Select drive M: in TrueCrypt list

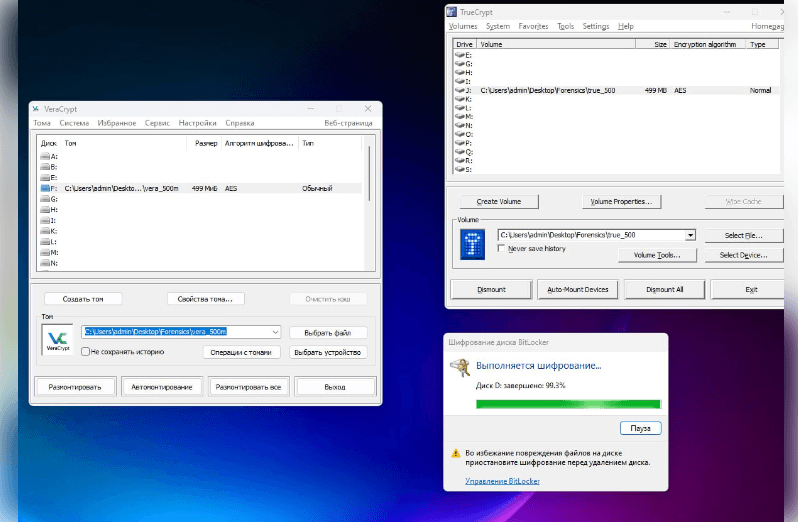616,117
